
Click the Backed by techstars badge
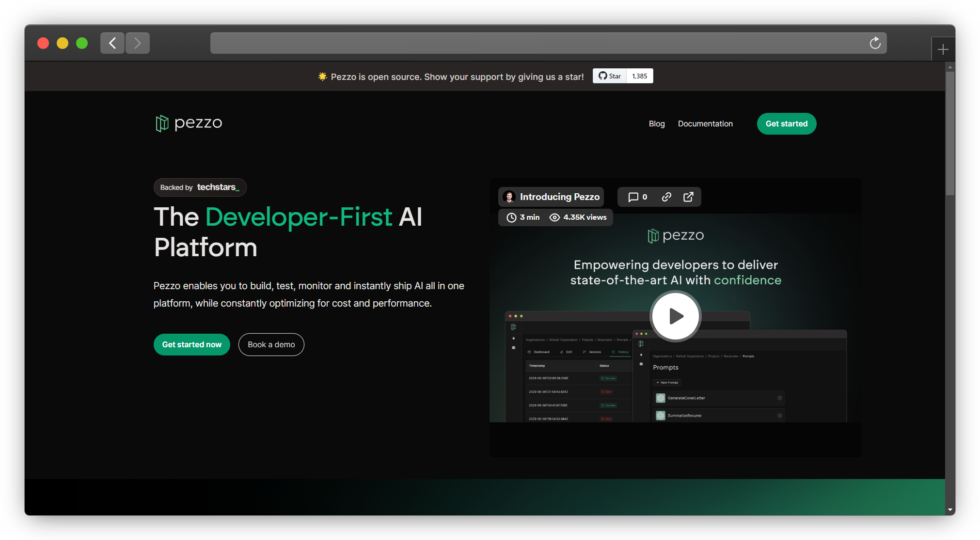(200, 187)
